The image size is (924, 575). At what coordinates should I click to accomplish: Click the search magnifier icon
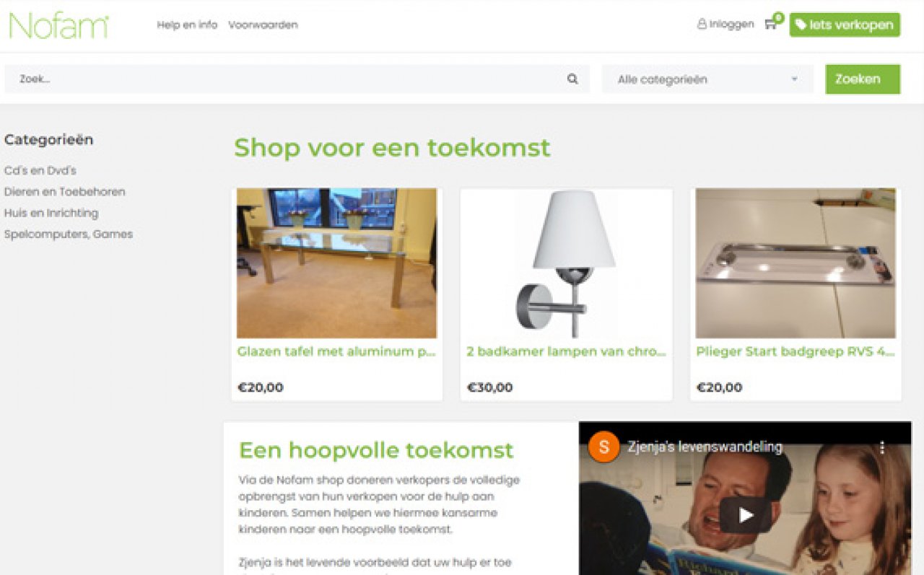(x=572, y=79)
